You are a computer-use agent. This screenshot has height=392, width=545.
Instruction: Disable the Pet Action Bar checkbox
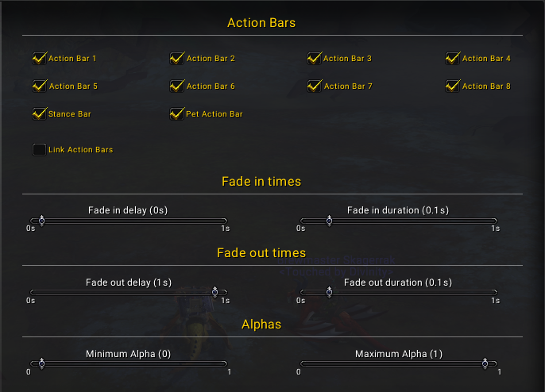point(177,114)
